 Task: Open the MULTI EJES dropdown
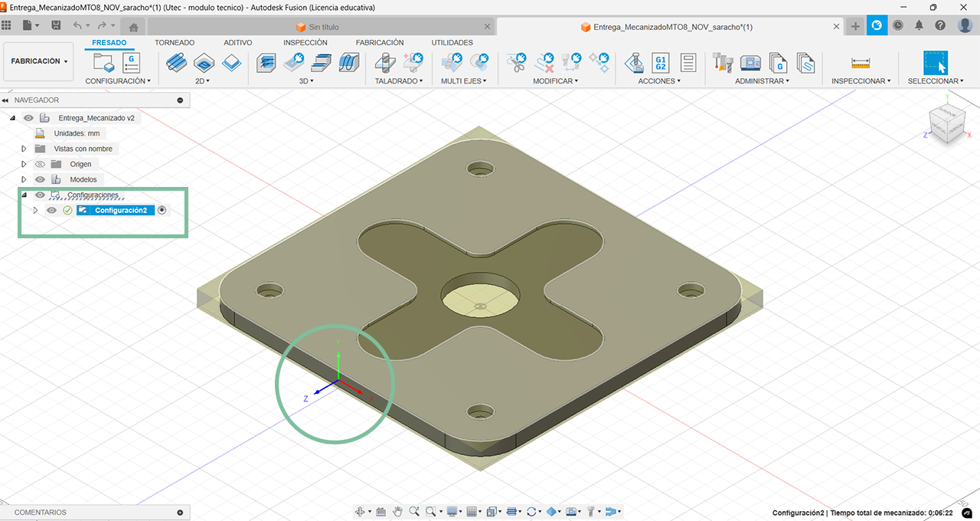click(464, 80)
